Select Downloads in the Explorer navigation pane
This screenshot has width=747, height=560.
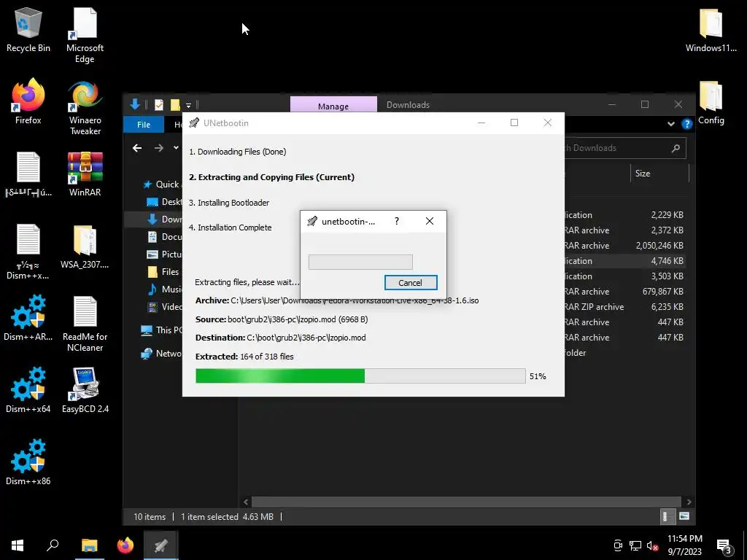coord(165,219)
